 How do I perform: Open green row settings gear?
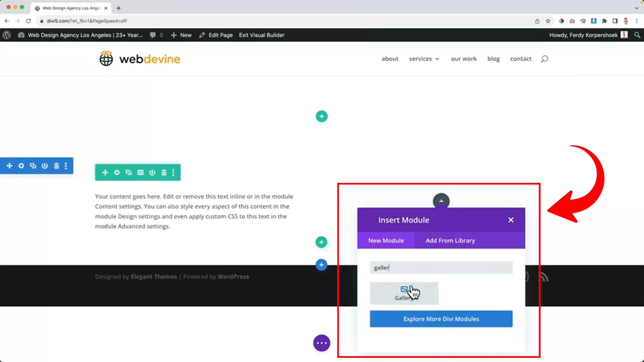click(117, 173)
